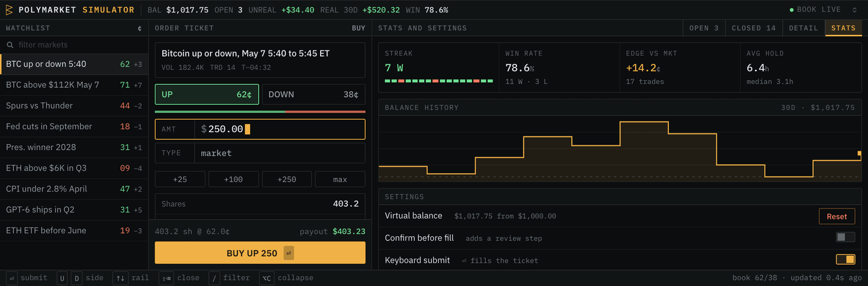The image size is (868, 286).
Task: Toggle Keyboard submit switch off
Action: click(x=845, y=259)
